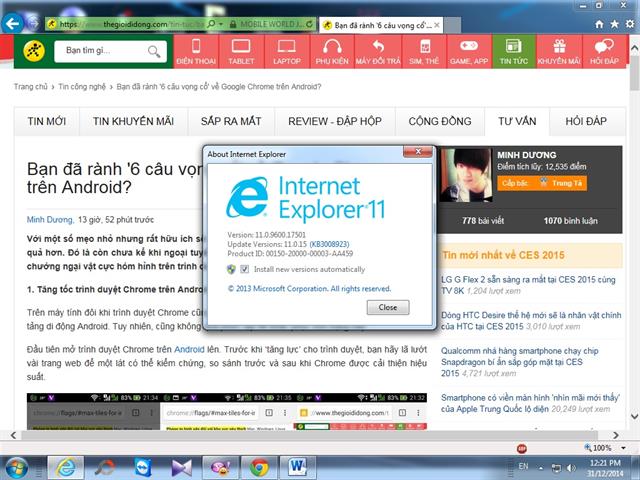Click the Minh Dương author link
Viewport: 640px width, 480px height.
(50, 220)
